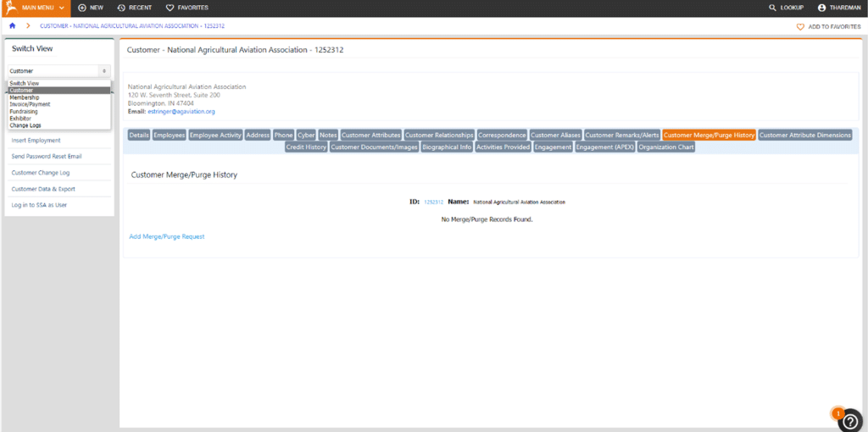The image size is (868, 432).
Task: Click Send Password Reset Email
Action: coord(47,157)
